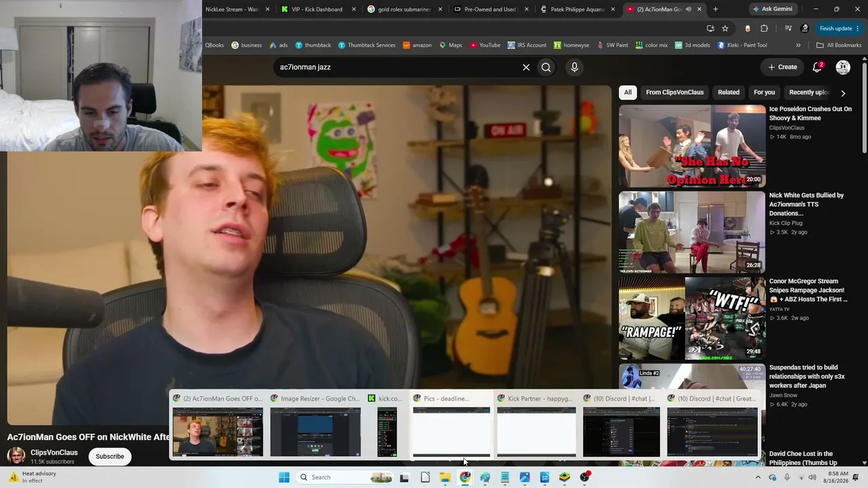
Task: Click the YouTube search magnifier button
Action: pyautogui.click(x=546, y=67)
